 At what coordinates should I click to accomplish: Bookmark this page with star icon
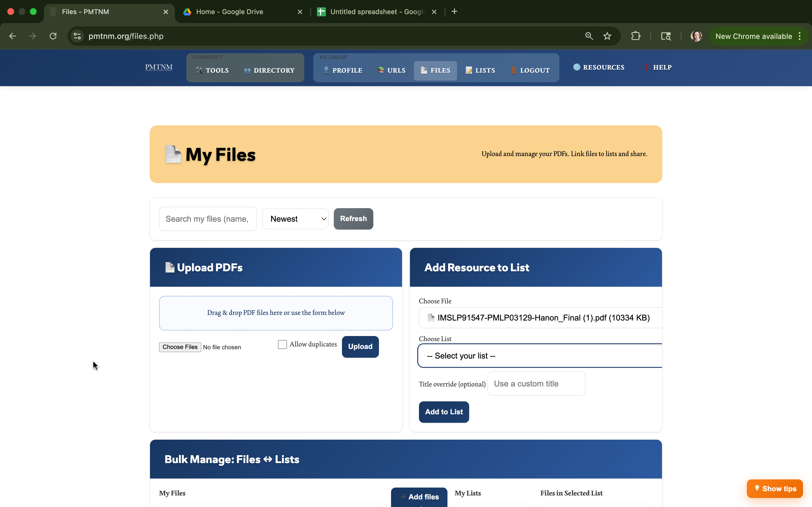pyautogui.click(x=607, y=36)
